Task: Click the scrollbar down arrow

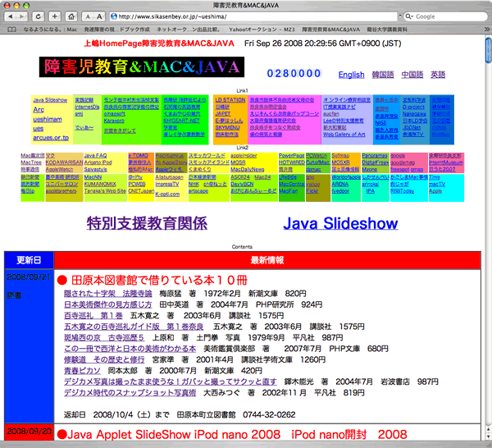Action: point(488,437)
